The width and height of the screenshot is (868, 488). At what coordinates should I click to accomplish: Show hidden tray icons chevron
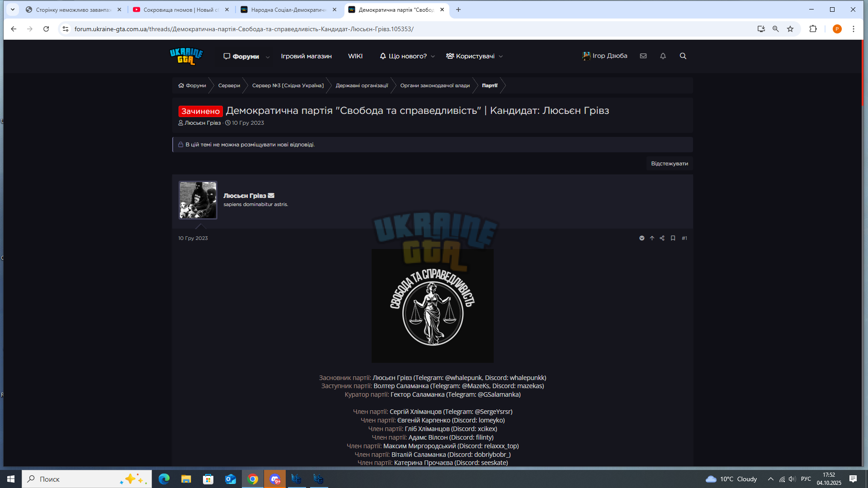pos(770,479)
